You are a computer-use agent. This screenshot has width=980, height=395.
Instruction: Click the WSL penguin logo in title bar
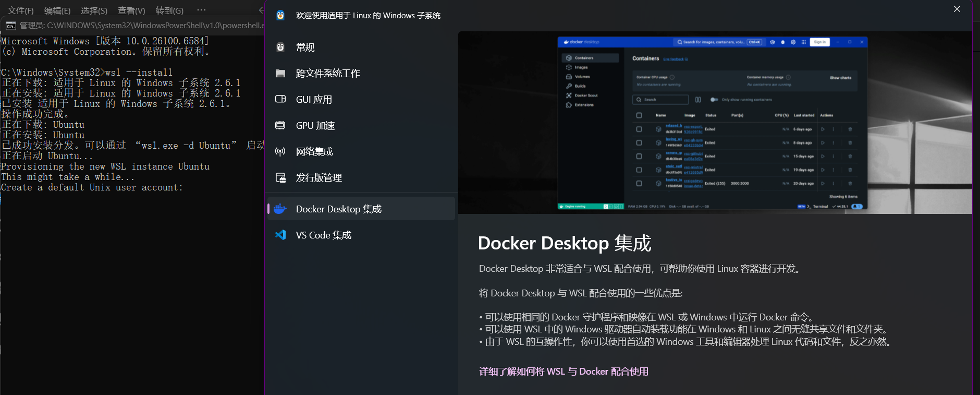point(280,16)
